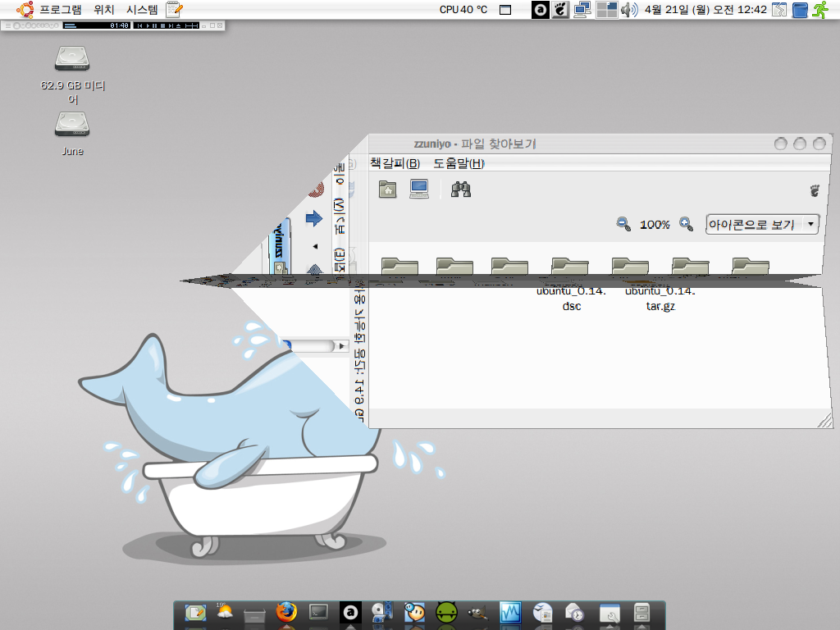Click the CPU 40 °C temperature readout

(463, 10)
